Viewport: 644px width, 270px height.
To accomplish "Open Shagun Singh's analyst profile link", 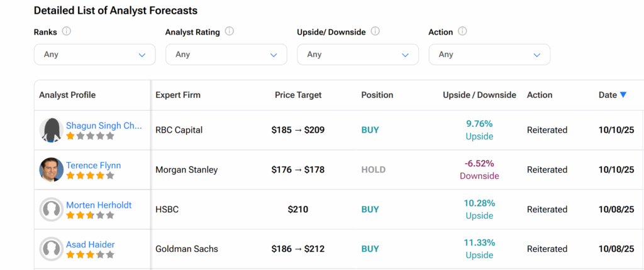I will point(104,126).
